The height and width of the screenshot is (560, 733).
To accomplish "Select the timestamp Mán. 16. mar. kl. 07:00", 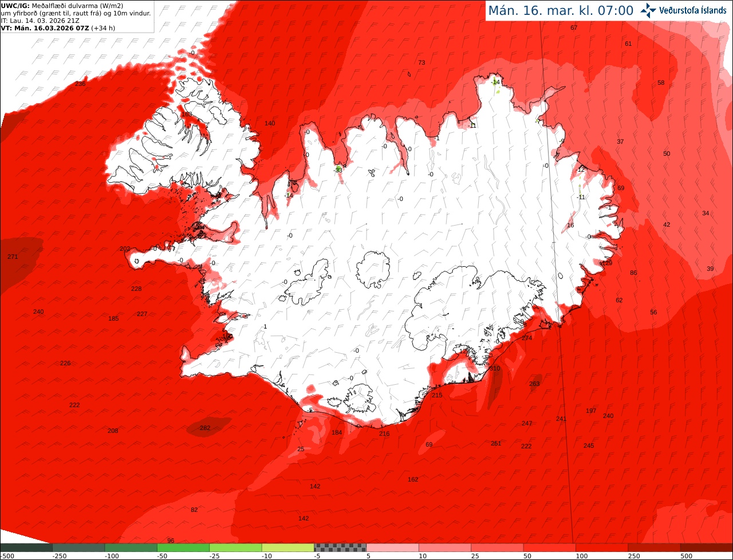I will (x=561, y=10).
